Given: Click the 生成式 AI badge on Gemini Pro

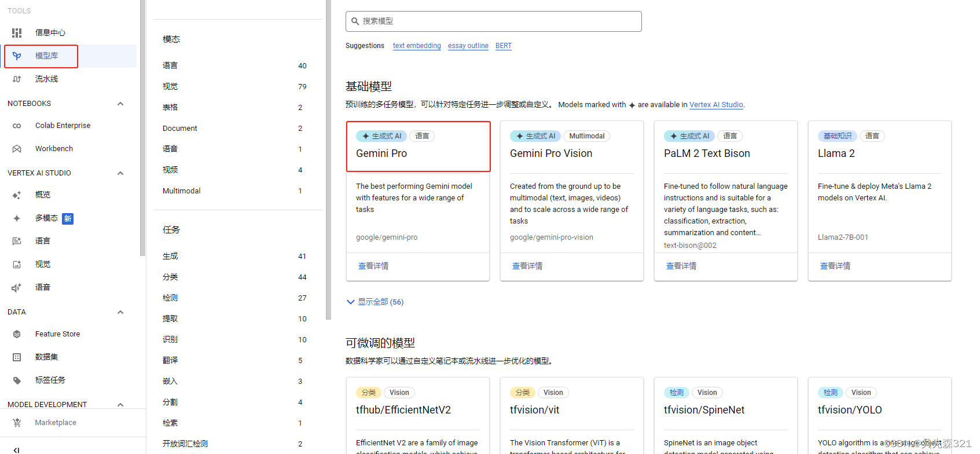Looking at the screenshot, I should (x=381, y=136).
